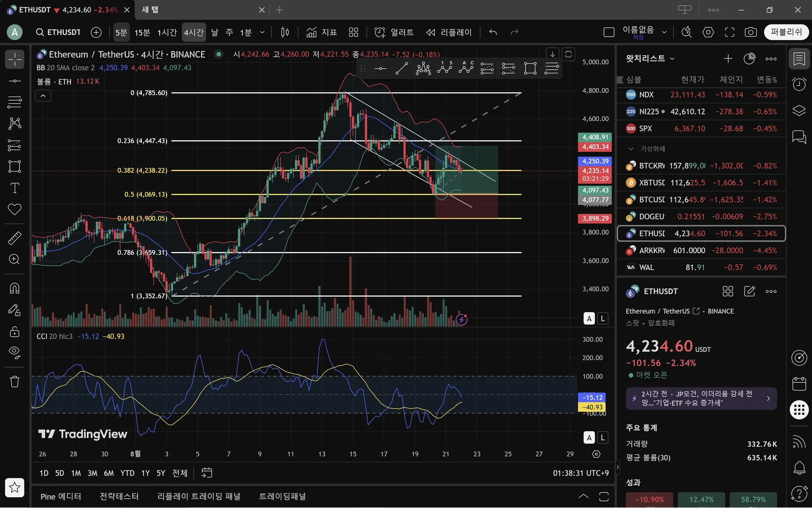
Task: Open the candlestick chart type selector
Action: click(x=285, y=32)
